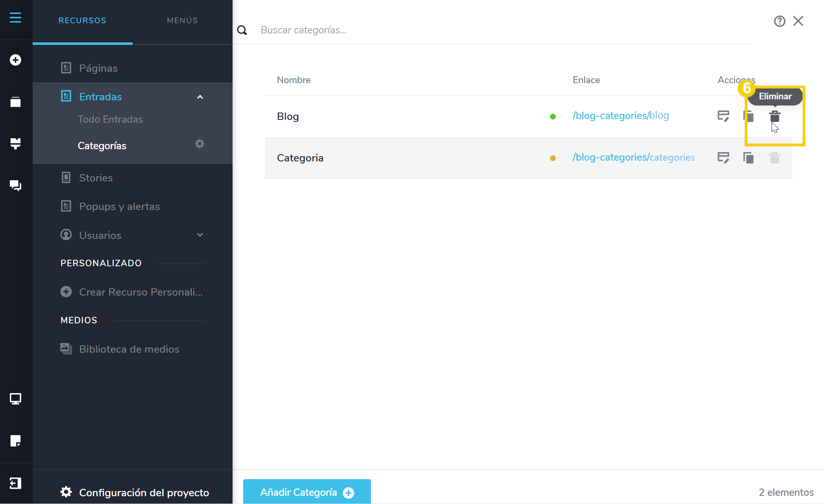
Task: Switch to the RECURSOS tab
Action: [x=82, y=20]
